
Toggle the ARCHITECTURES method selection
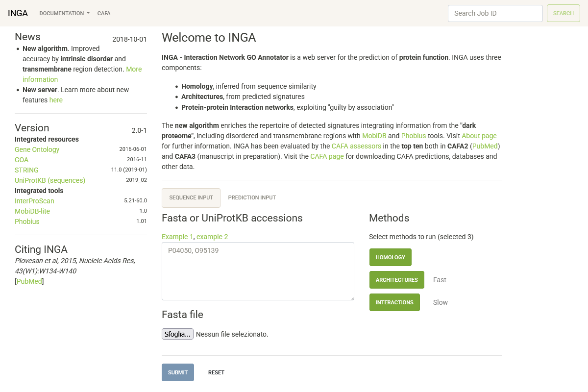pyautogui.click(x=397, y=279)
